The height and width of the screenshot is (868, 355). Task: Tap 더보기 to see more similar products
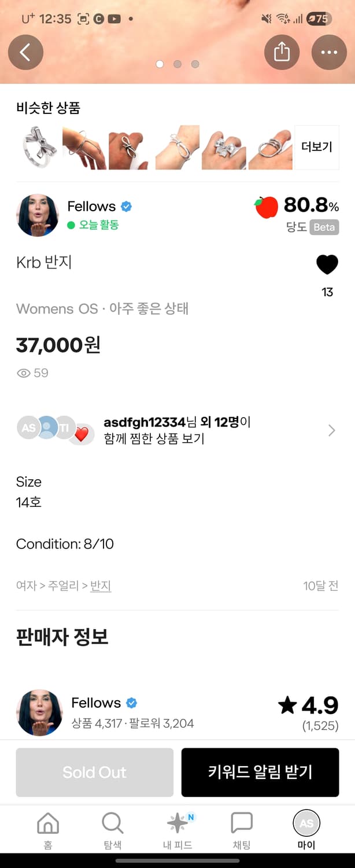(316, 147)
